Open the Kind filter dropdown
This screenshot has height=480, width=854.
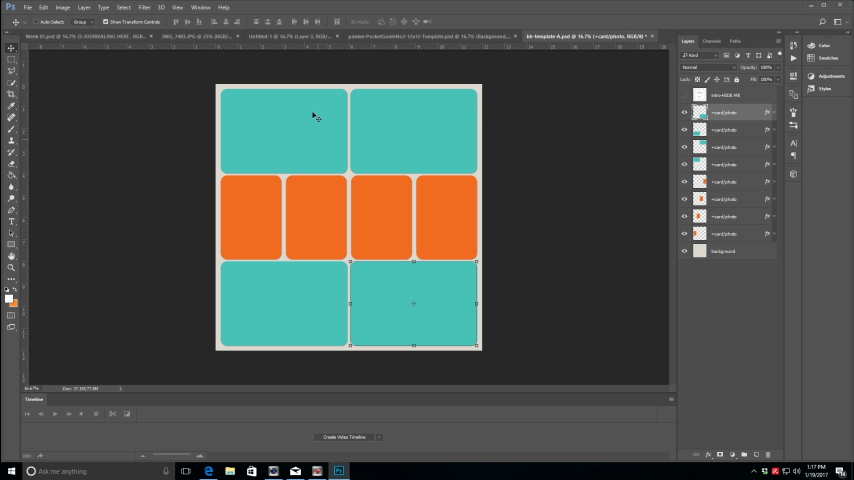[x=700, y=56]
